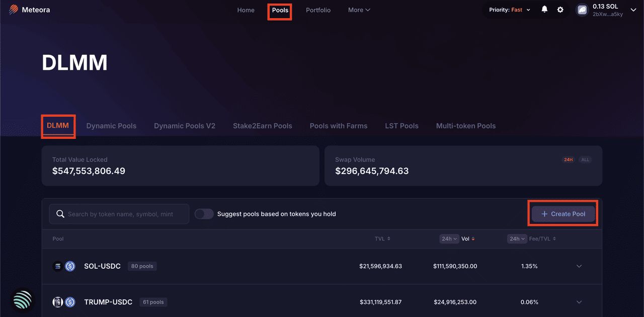Viewport: 644px width, 317px height.
Task: Click the Meteora logo icon
Action: pyautogui.click(x=13, y=10)
